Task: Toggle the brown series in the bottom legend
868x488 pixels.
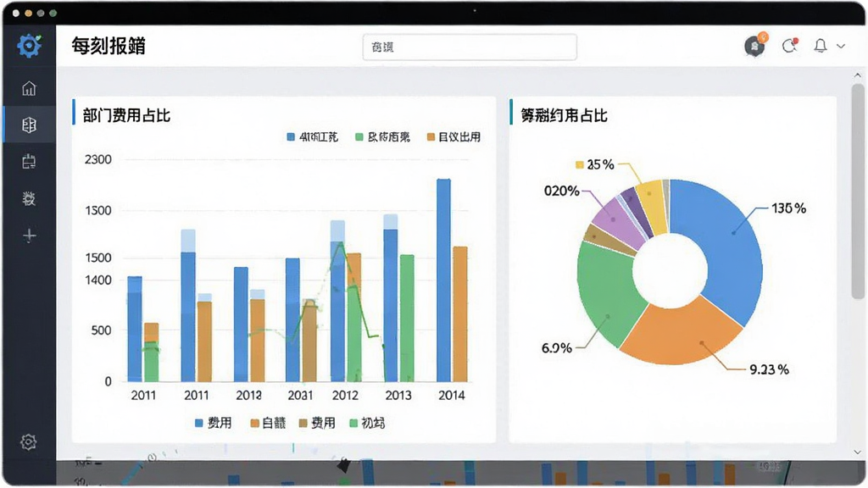Action: (x=317, y=424)
